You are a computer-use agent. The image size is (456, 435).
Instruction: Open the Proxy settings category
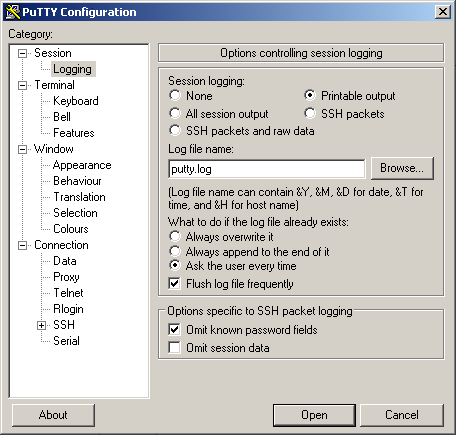tap(66, 277)
